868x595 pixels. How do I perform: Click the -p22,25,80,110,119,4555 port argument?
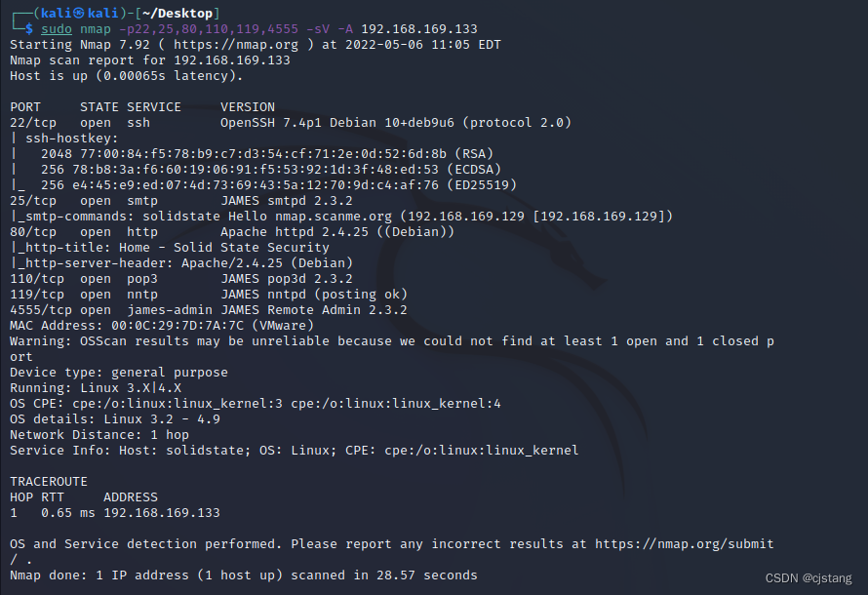pyautogui.click(x=209, y=29)
